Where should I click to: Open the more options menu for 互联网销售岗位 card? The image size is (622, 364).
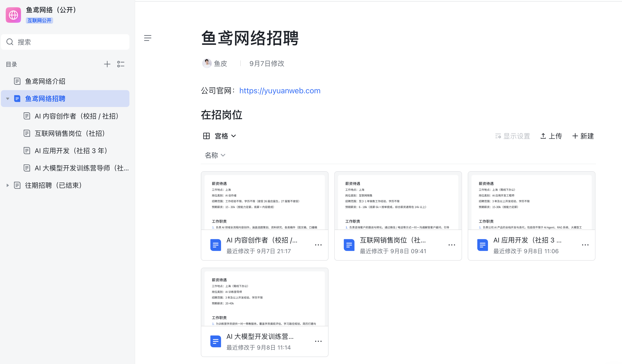coord(452,245)
